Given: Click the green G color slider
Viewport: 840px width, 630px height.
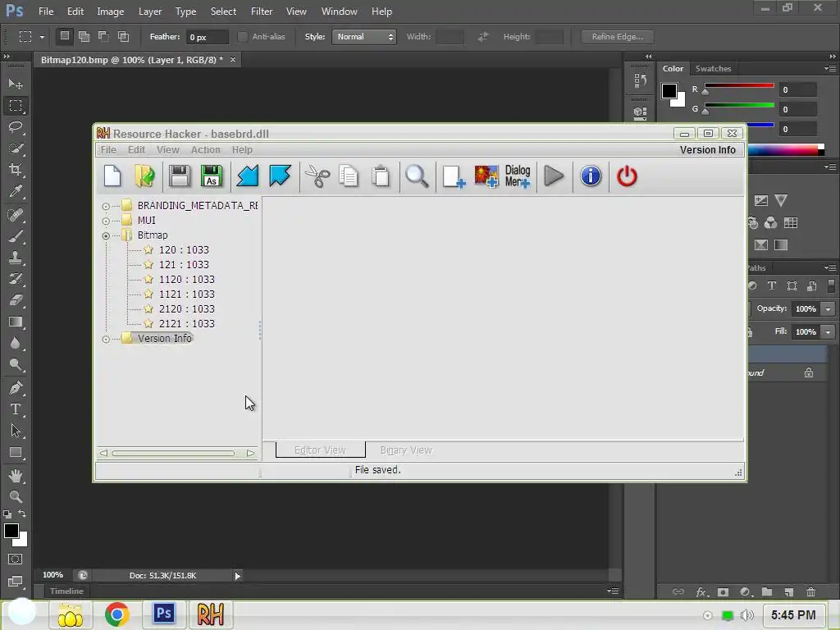Looking at the screenshot, I should coord(739,106).
